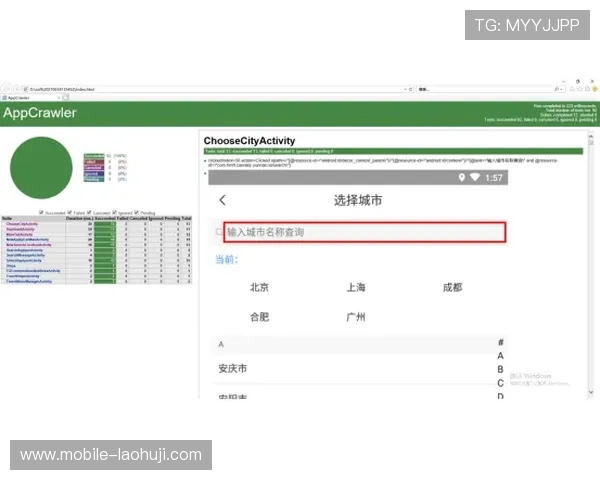Open the browser tools gear icon
Screen dimensions: 600x480
(x=587, y=89)
